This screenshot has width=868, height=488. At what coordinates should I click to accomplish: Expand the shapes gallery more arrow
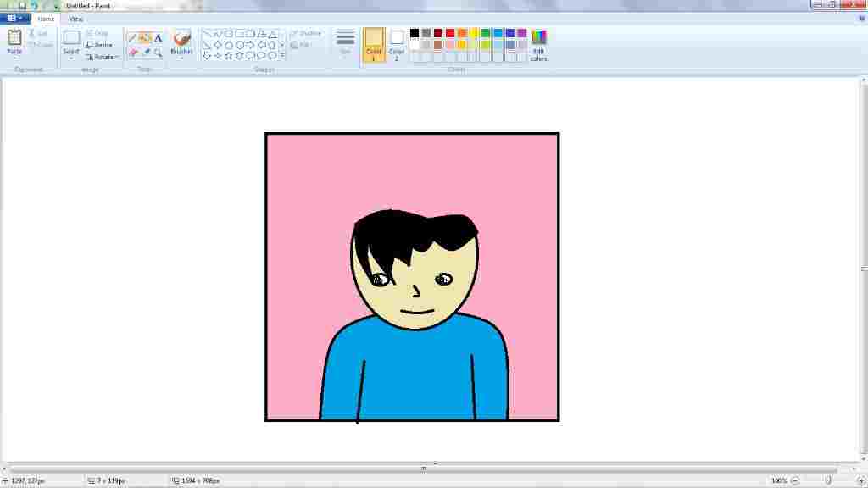(x=282, y=55)
